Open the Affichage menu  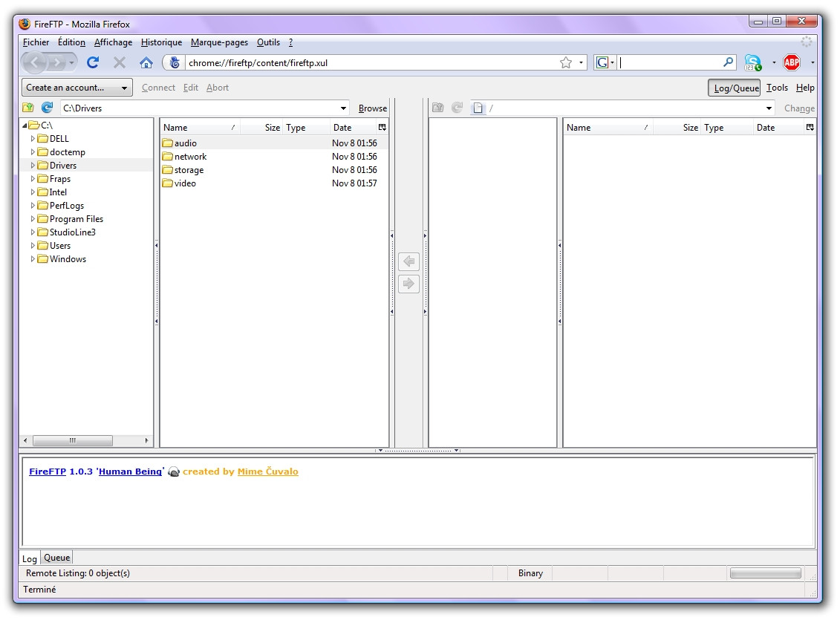pos(113,42)
